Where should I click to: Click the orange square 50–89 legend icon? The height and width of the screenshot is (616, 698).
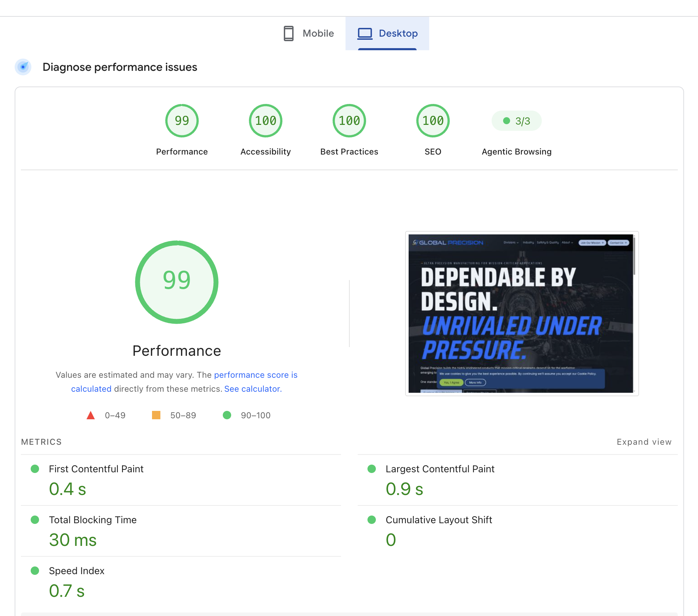pos(156,415)
